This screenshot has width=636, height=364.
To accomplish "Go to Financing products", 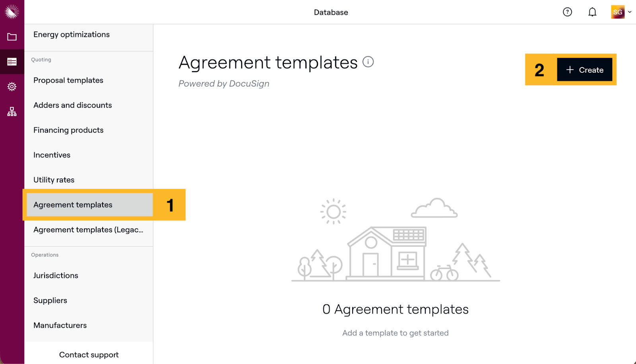I will tap(68, 130).
